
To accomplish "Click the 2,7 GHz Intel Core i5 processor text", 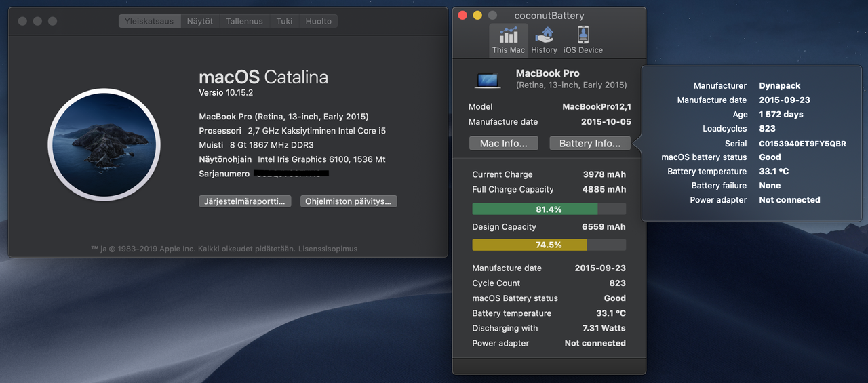I will coord(317,131).
